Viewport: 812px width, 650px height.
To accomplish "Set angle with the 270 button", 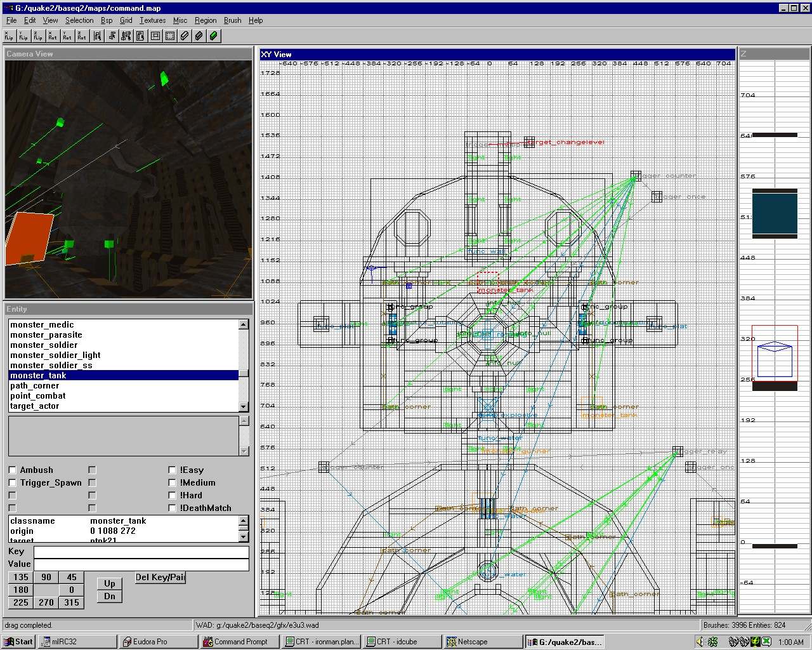I will pos(46,602).
